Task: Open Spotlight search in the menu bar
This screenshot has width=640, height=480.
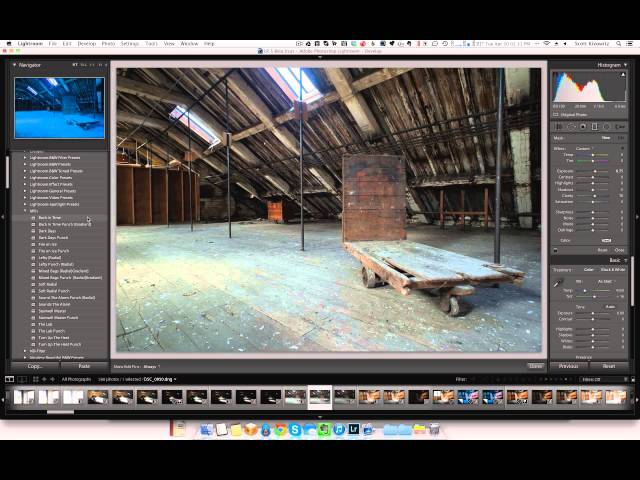Action: (619, 43)
